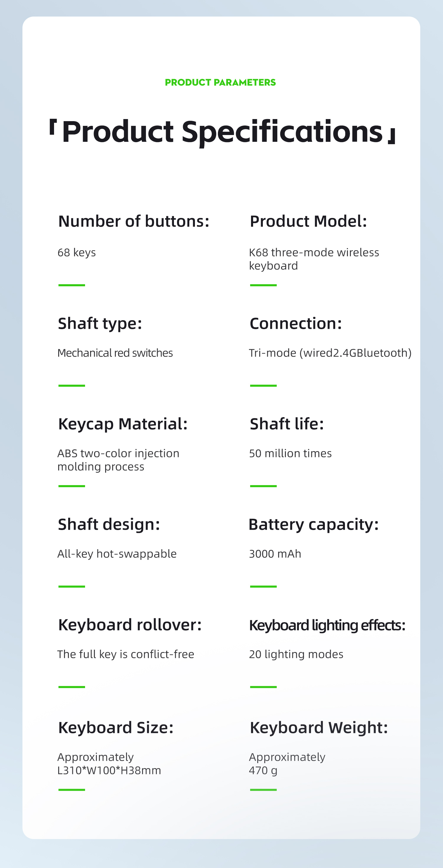
Task: Click the 470 g weight value
Action: pos(263,770)
